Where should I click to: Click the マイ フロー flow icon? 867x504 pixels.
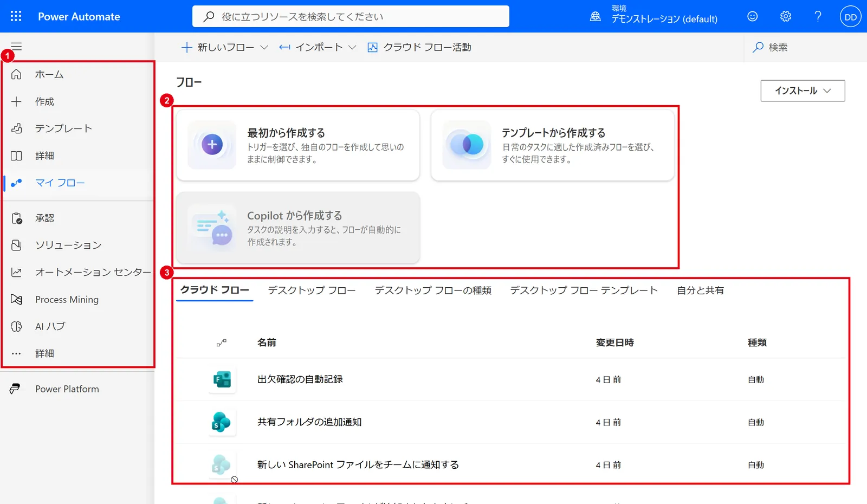coord(16,183)
